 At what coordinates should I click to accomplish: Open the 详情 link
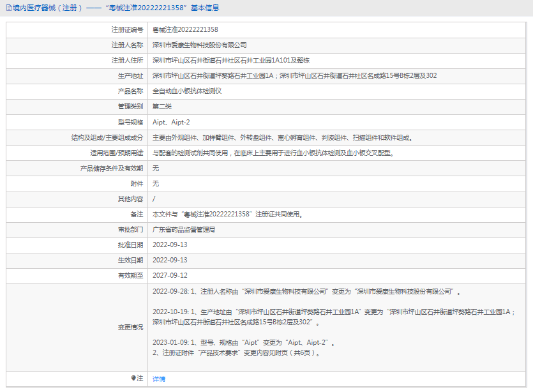[159, 379]
